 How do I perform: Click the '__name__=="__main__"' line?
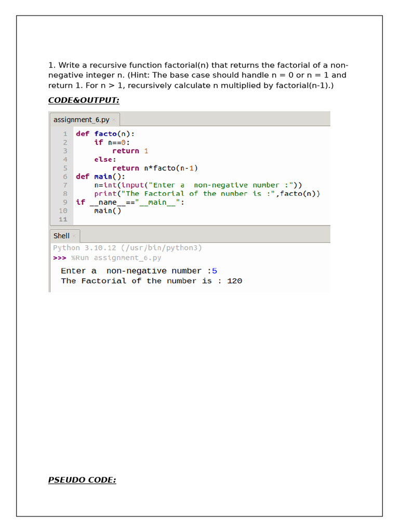[130, 202]
